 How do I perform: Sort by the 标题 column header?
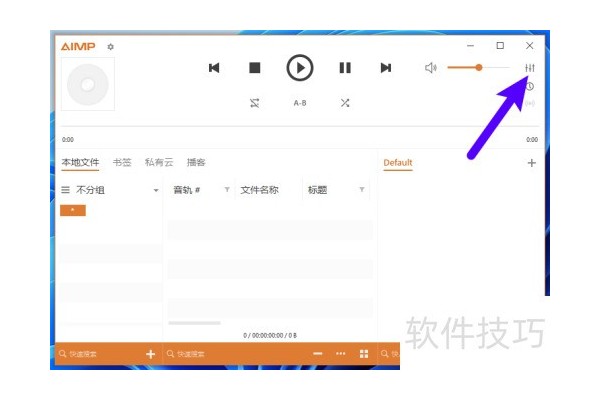[317, 190]
